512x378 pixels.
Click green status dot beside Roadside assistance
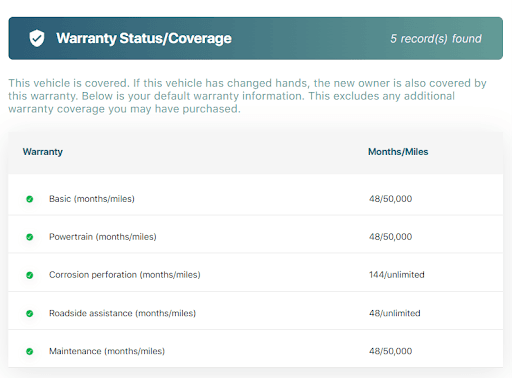point(30,313)
